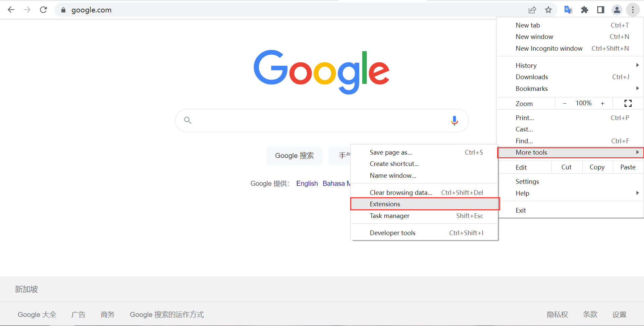The width and height of the screenshot is (644, 326).
Task: Expand the Help submenu
Action: click(570, 193)
